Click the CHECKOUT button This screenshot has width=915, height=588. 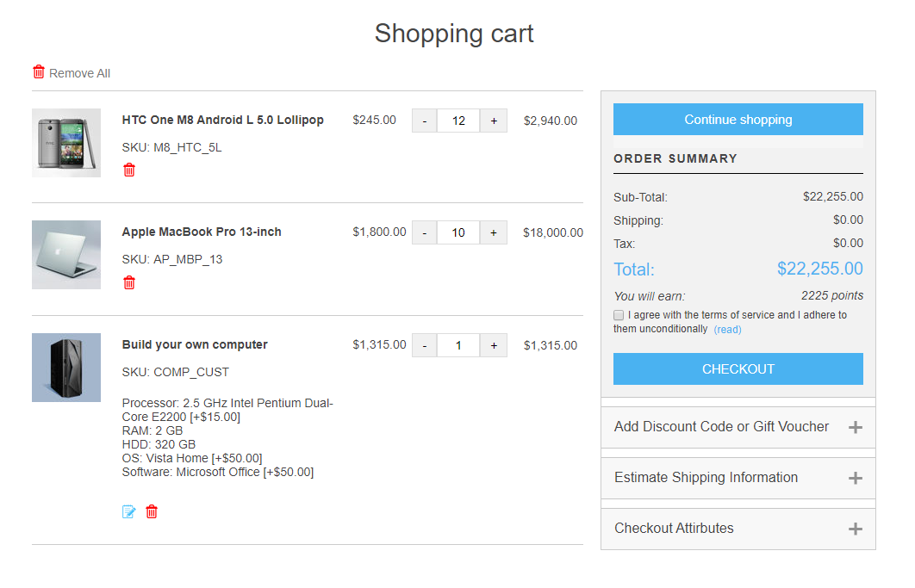click(738, 368)
